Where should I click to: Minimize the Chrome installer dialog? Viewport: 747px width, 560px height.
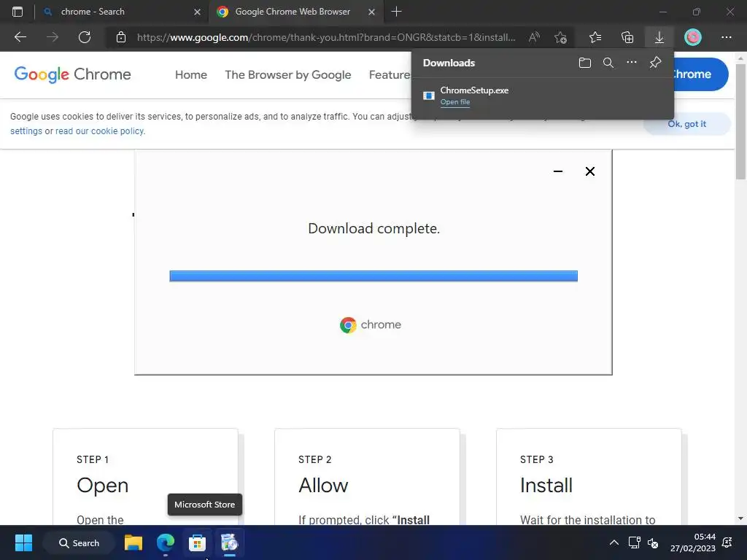558,171
